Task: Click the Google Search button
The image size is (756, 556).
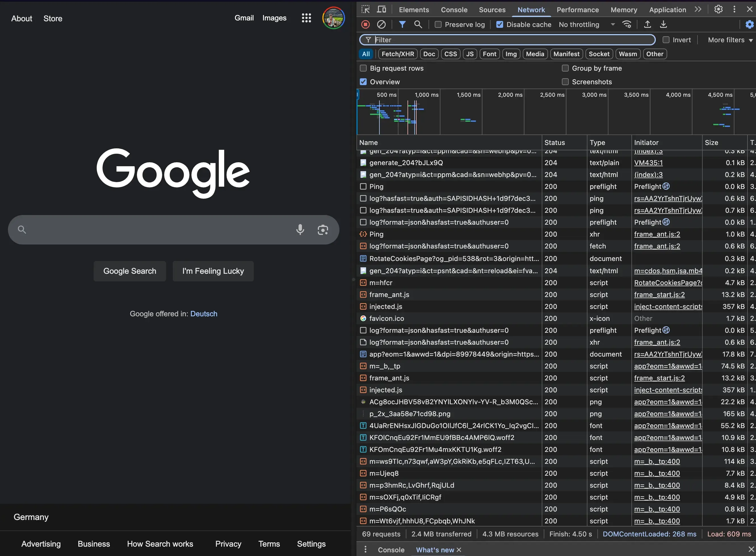Action: tap(130, 271)
